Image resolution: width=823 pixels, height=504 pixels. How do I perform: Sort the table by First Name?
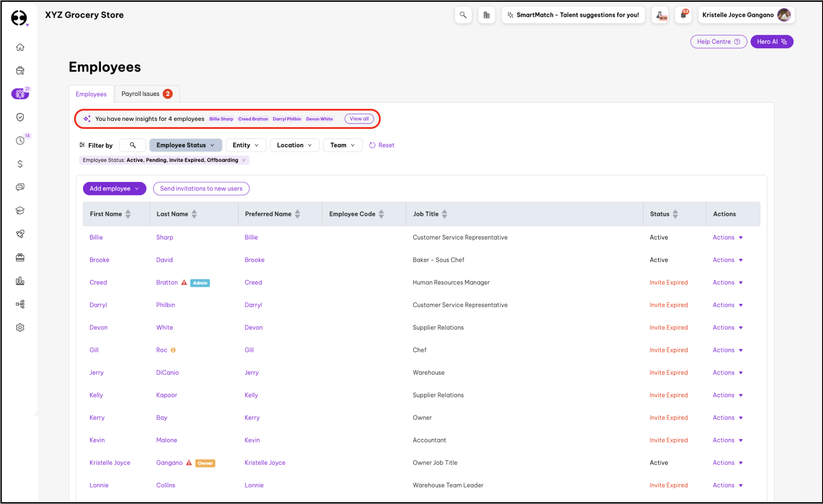[128, 214]
